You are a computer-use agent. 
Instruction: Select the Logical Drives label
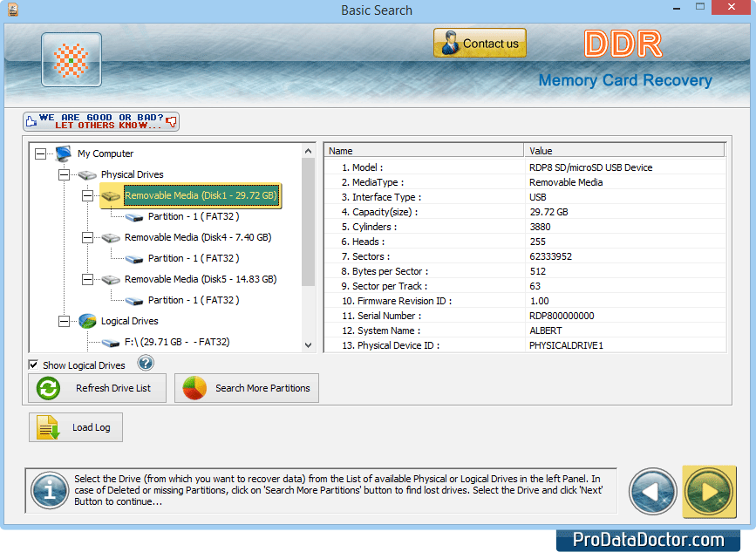tap(129, 321)
